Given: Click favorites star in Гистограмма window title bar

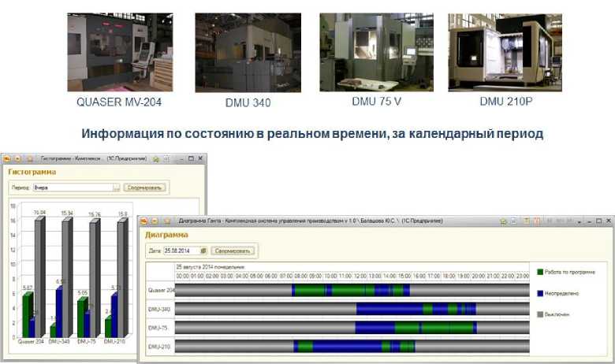Looking at the screenshot, I should [x=29, y=158].
